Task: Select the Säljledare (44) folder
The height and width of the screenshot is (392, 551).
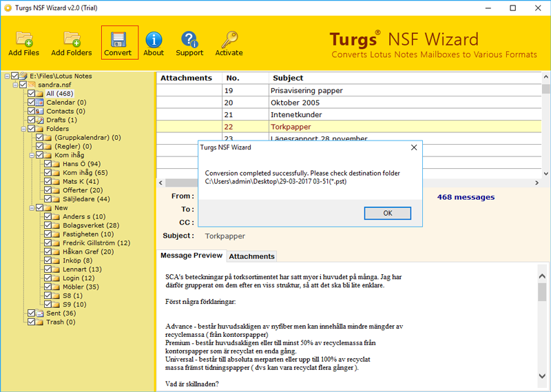Action: coord(86,199)
